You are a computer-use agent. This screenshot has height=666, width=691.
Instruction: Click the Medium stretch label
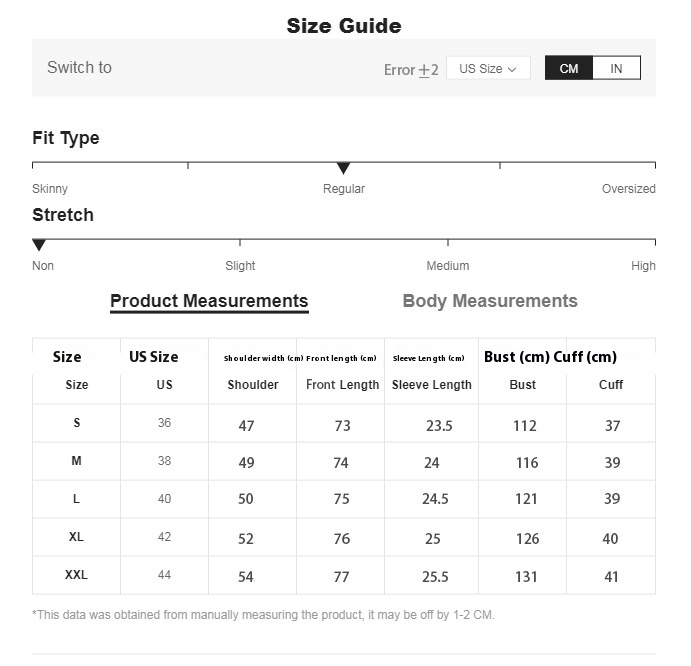click(x=448, y=266)
